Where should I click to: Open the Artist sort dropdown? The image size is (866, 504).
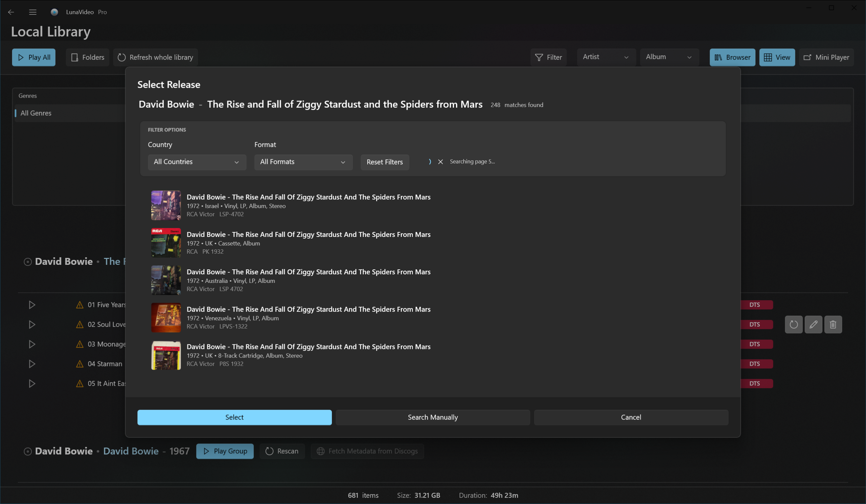606,57
